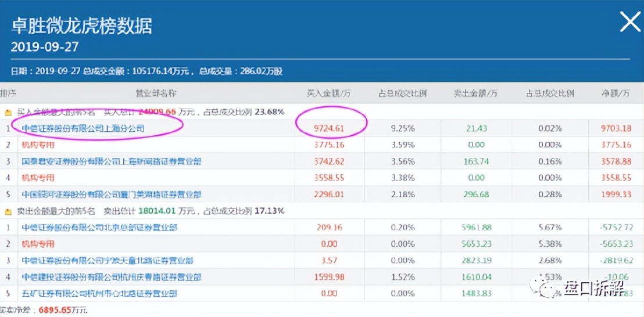Click the folder icon beside 卖出金额最大的前5名
This screenshot has height=317, width=644.
(x=8, y=211)
